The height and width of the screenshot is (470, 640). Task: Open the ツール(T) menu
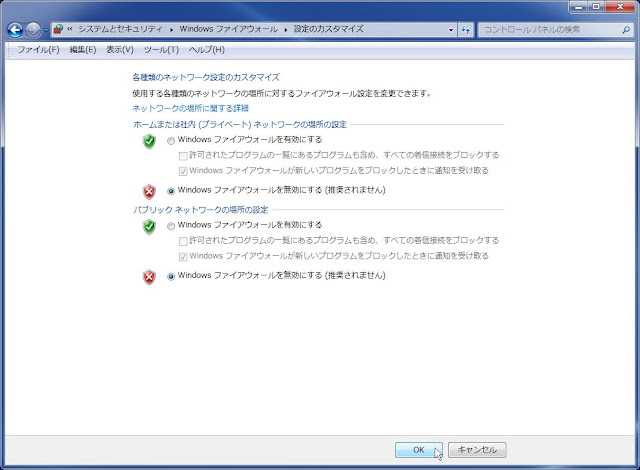pyautogui.click(x=161, y=50)
